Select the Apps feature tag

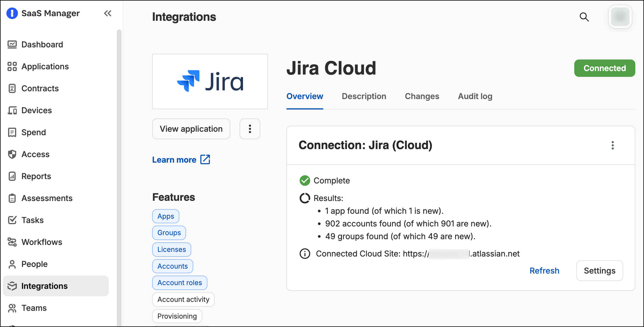pyautogui.click(x=166, y=216)
